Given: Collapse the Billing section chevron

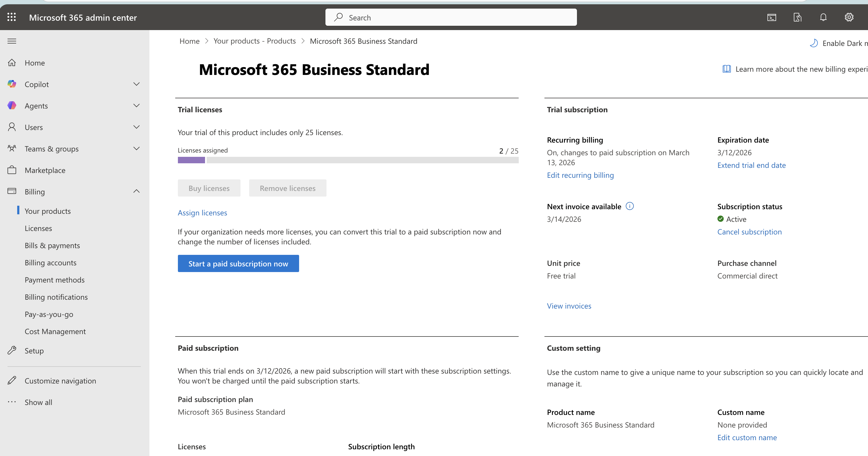Looking at the screenshot, I should coord(137,191).
